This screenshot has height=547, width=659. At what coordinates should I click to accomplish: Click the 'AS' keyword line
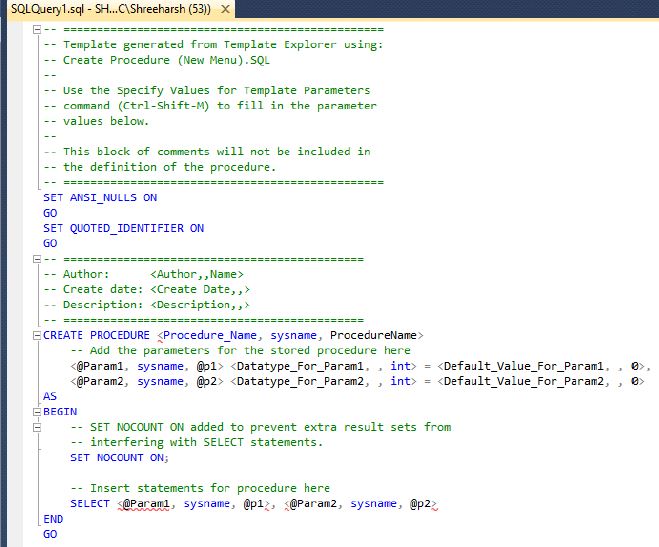pos(50,396)
